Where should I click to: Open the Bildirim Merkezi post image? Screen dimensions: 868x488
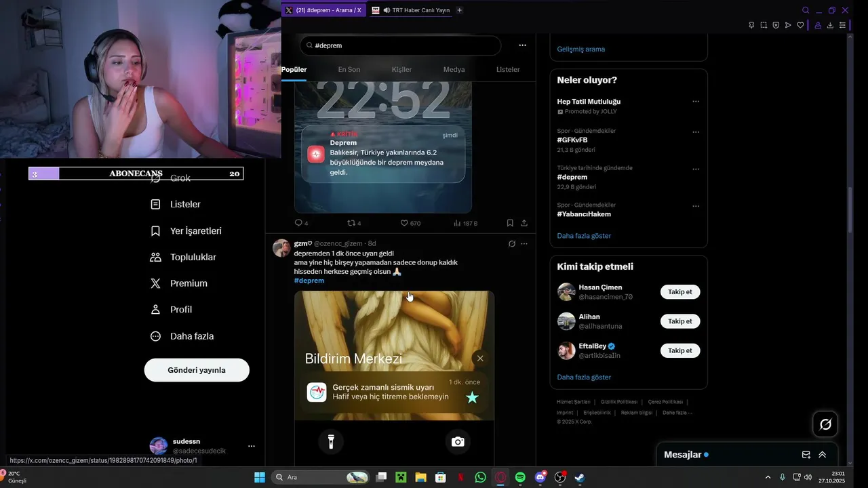pyautogui.click(x=394, y=378)
